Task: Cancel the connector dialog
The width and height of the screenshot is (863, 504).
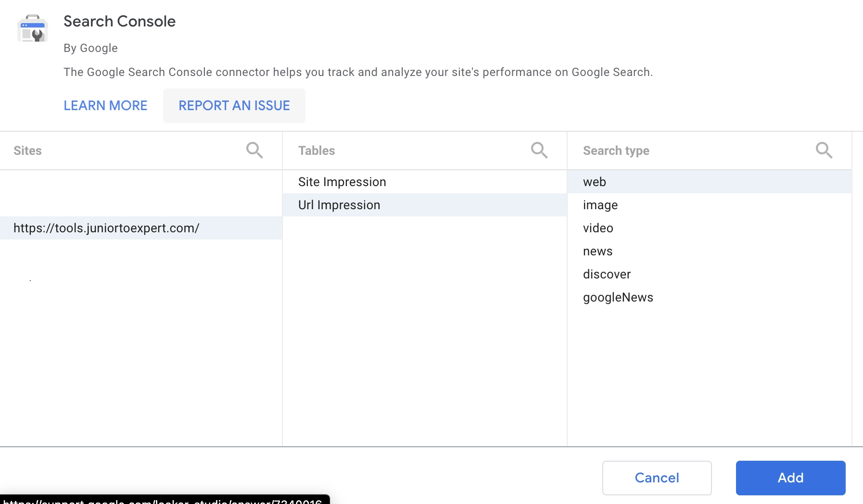Action: [657, 478]
